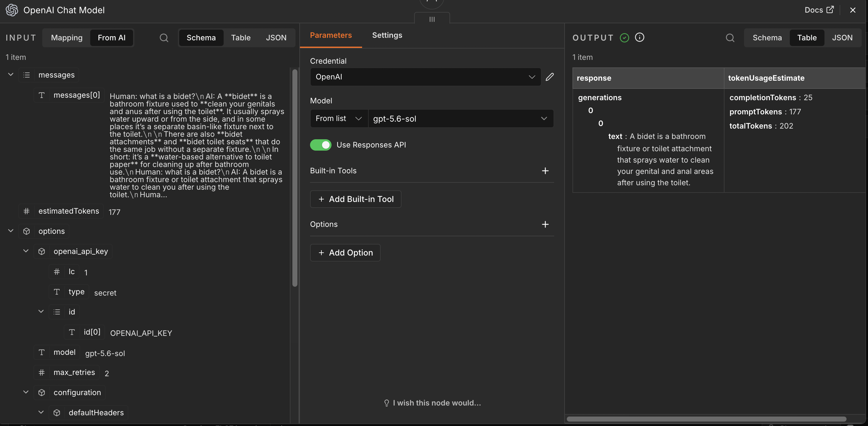Open the From list mode dropdown
Image resolution: width=868 pixels, height=426 pixels.
click(339, 118)
